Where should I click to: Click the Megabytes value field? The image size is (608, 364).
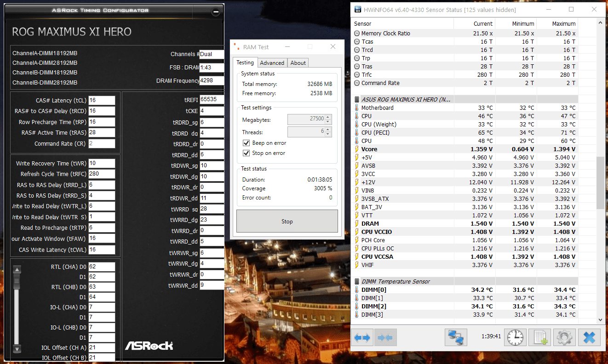306,120
